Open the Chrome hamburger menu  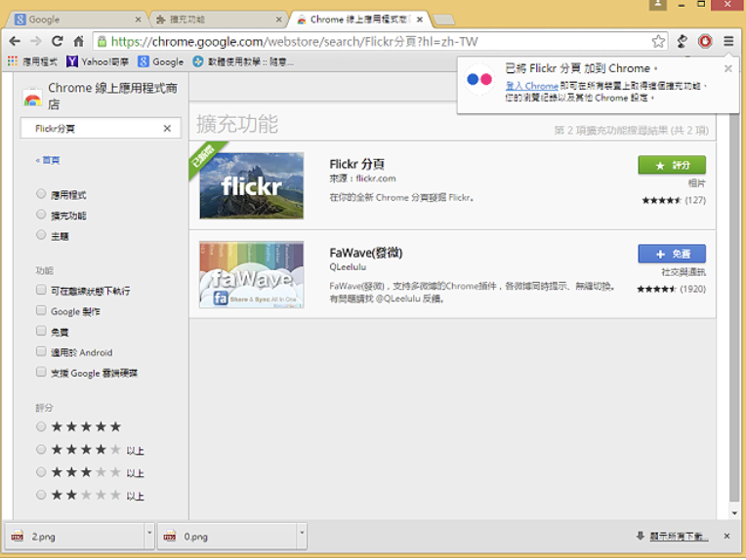pos(728,41)
